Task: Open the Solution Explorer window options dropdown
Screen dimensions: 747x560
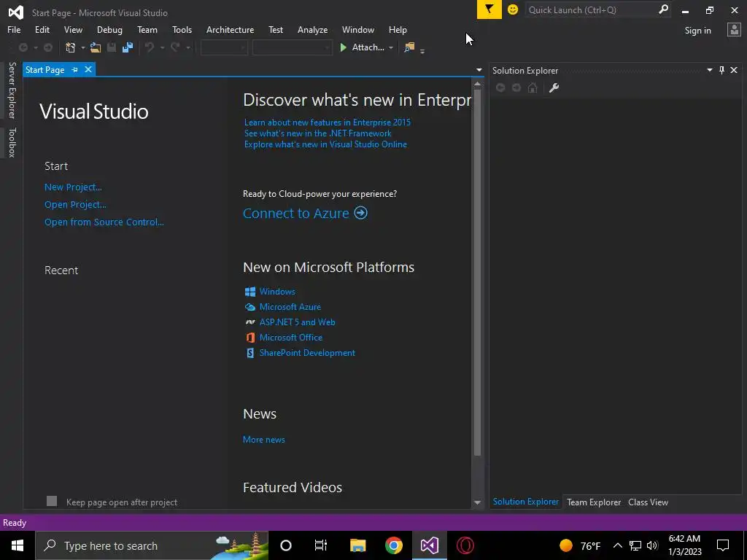Action: coord(709,70)
